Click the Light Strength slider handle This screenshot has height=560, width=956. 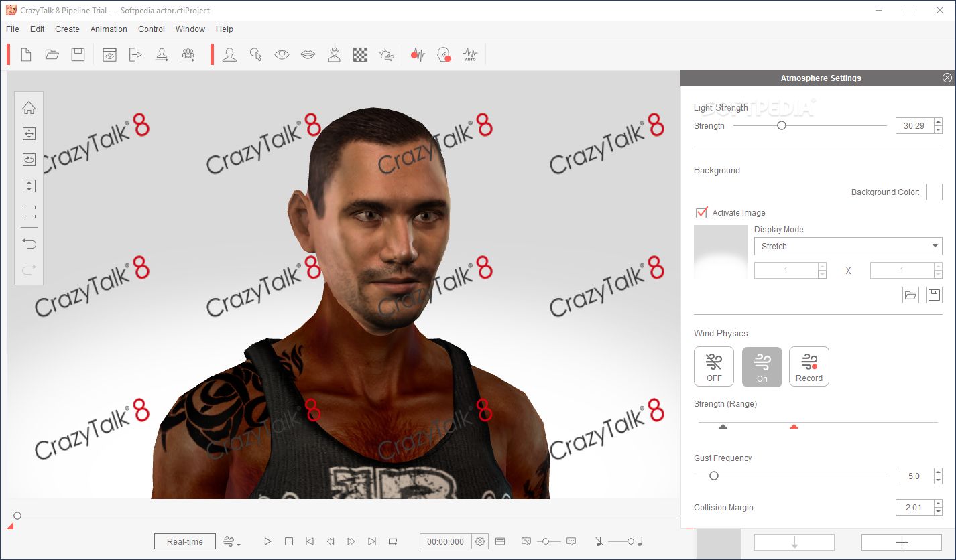tap(781, 125)
